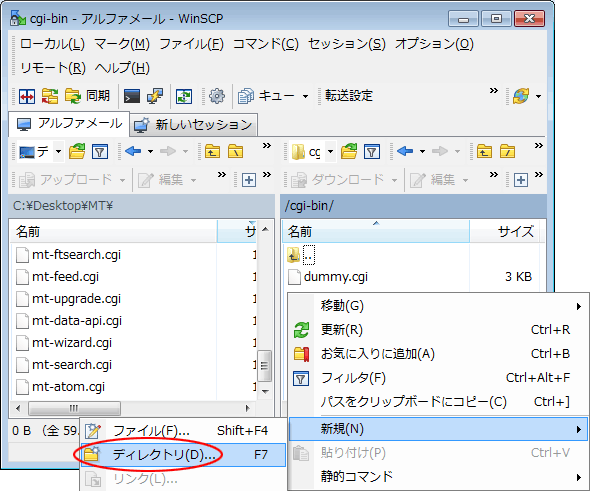Open オプション(O) menu
Image resolution: width=590 pixels, height=491 pixels.
click(x=434, y=44)
